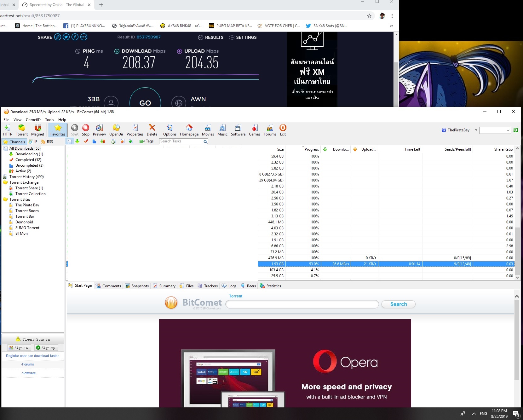Stop the selected download task
Image resolution: width=523 pixels, height=420 pixels.
coord(86,130)
